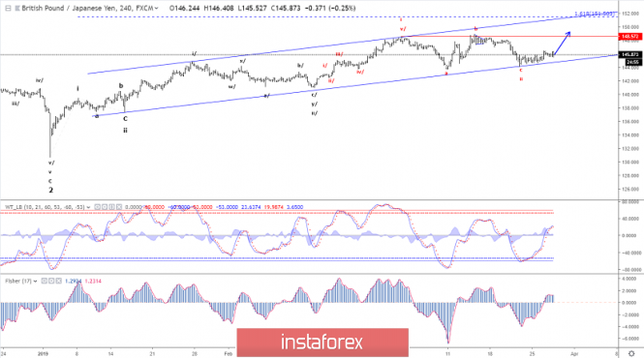This screenshot has height=358, width=644.
Task: Click the symbol flag icon beside British Pound
Action: click(x=17, y=8)
